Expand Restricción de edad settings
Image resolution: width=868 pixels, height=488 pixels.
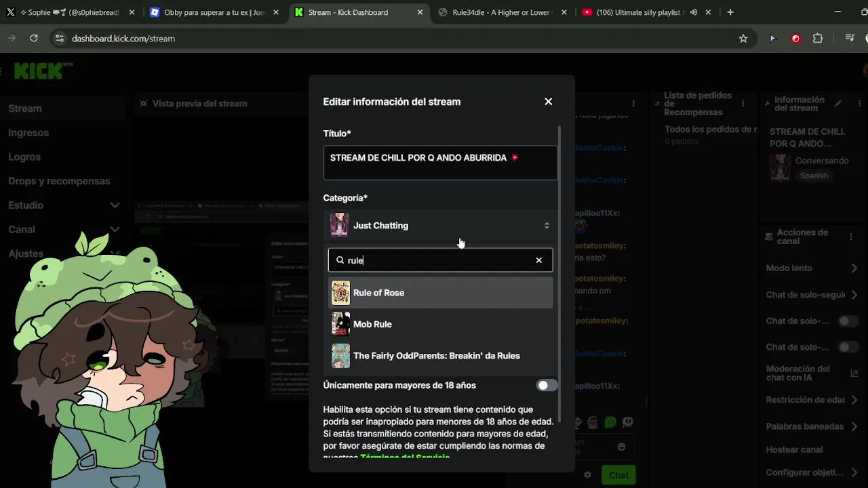click(854, 400)
